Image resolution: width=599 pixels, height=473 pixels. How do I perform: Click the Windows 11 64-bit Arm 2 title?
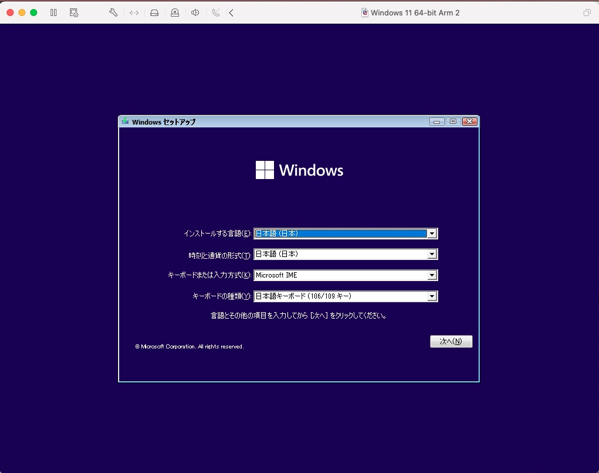(x=415, y=13)
